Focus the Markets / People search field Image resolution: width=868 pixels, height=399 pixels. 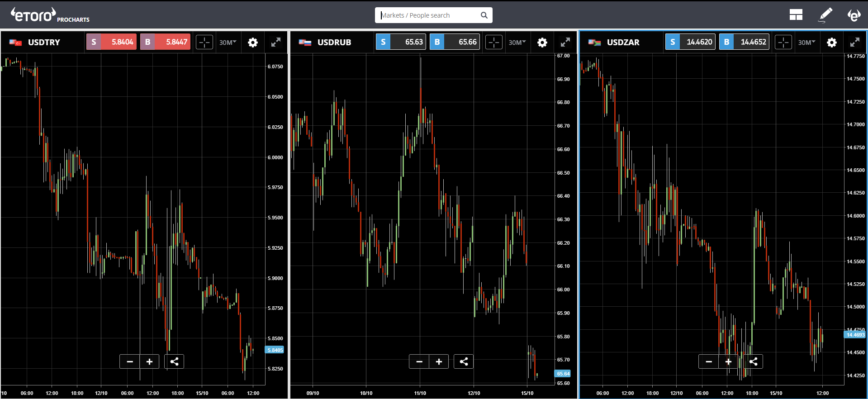click(433, 15)
